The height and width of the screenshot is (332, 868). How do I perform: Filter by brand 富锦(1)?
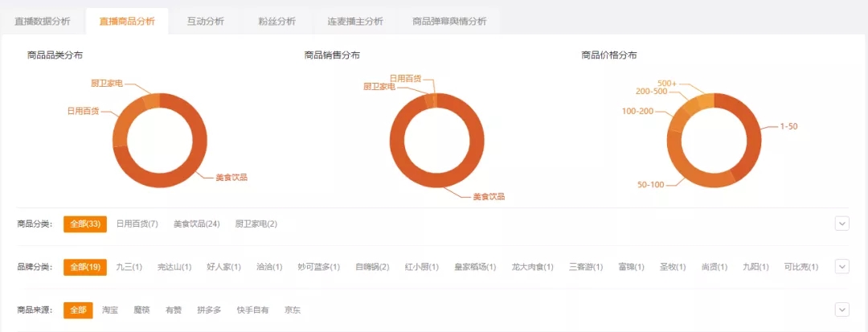point(632,267)
